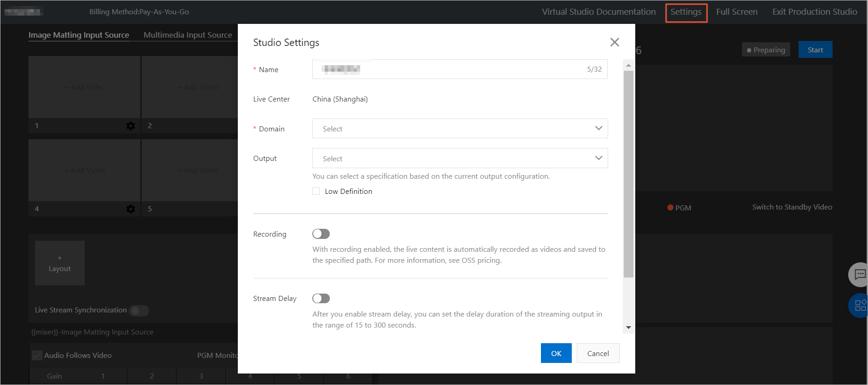
Task: Click the scrollbar down arrow in dialog
Action: click(x=628, y=328)
